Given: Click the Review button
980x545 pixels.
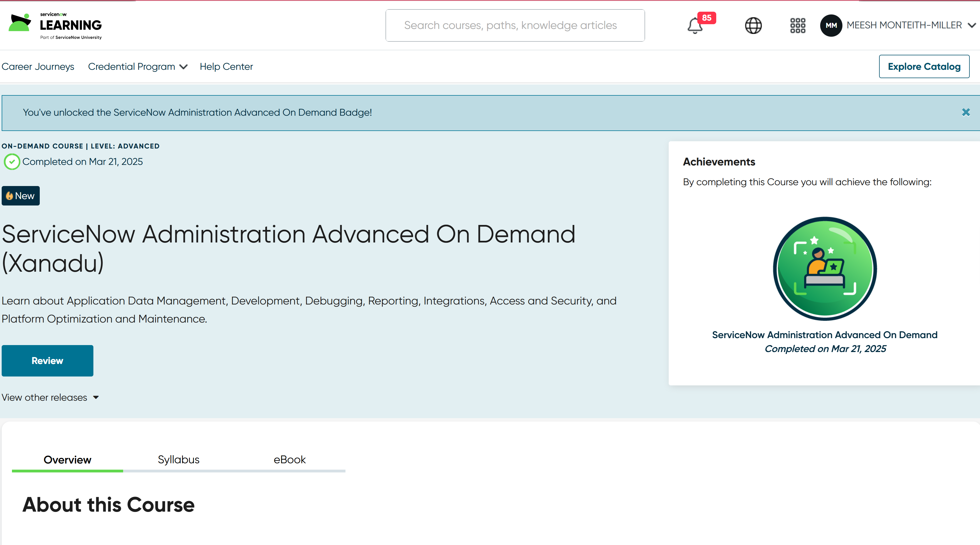Looking at the screenshot, I should pyautogui.click(x=47, y=360).
